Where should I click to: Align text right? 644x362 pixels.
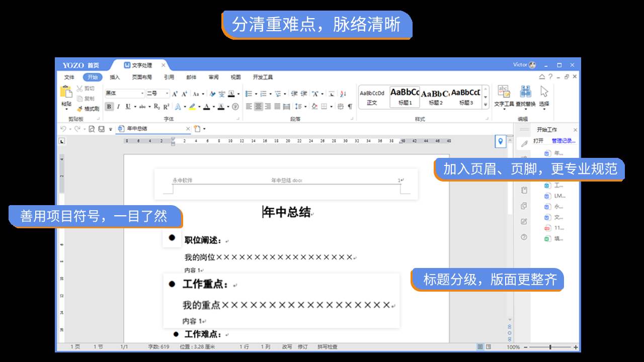[268, 107]
